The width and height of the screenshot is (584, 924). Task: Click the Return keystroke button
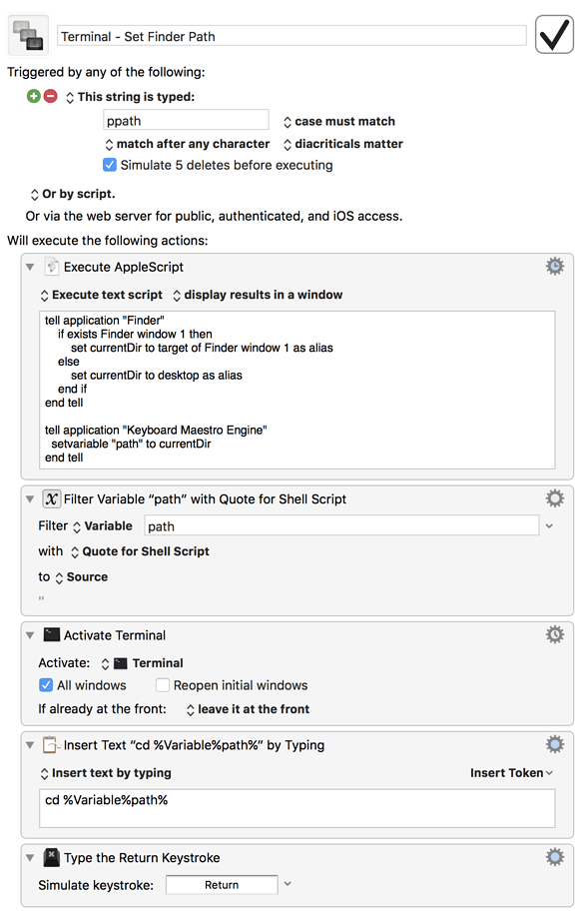tap(222, 884)
